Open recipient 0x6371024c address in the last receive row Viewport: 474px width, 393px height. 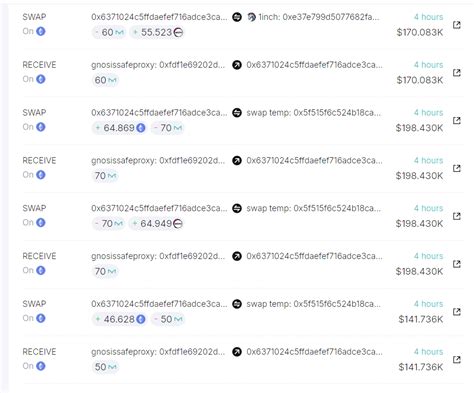(314, 352)
